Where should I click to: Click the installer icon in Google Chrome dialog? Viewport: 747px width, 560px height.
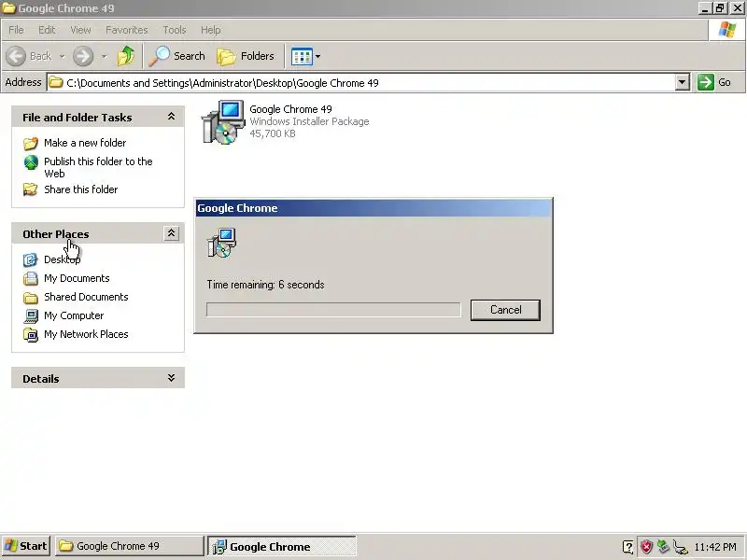coord(222,243)
